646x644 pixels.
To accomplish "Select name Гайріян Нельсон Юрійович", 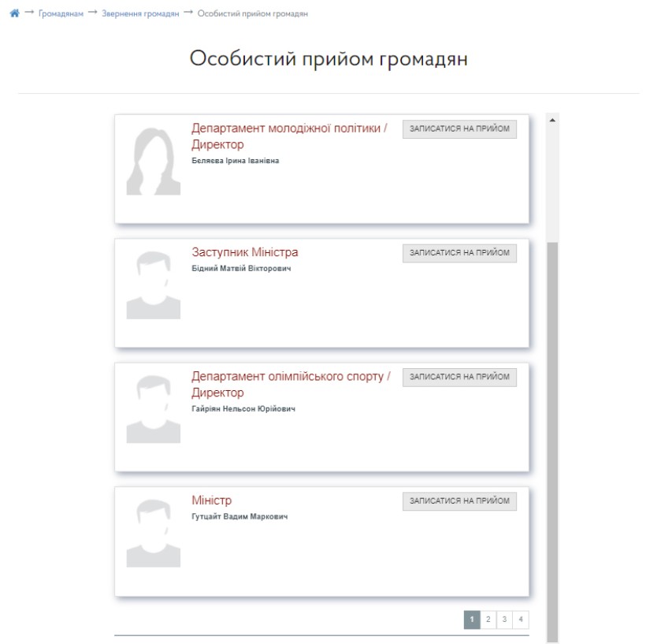I will 243,409.
